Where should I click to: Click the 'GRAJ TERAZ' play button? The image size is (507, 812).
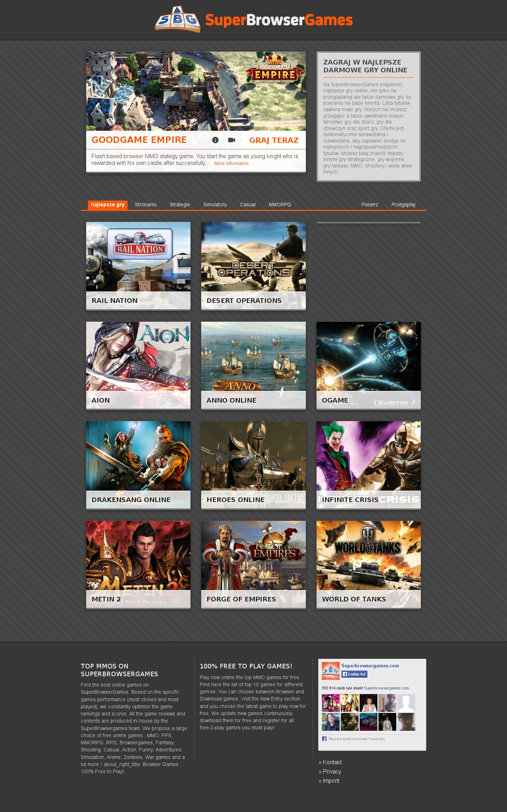click(x=273, y=140)
